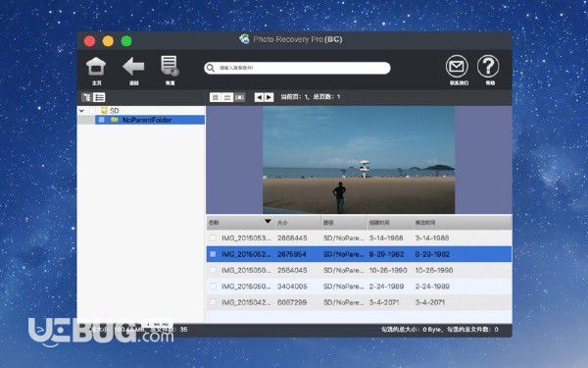Viewport: 588px width, 368px height.
Task: Click the page indicator text in toolbar
Action: point(311,97)
